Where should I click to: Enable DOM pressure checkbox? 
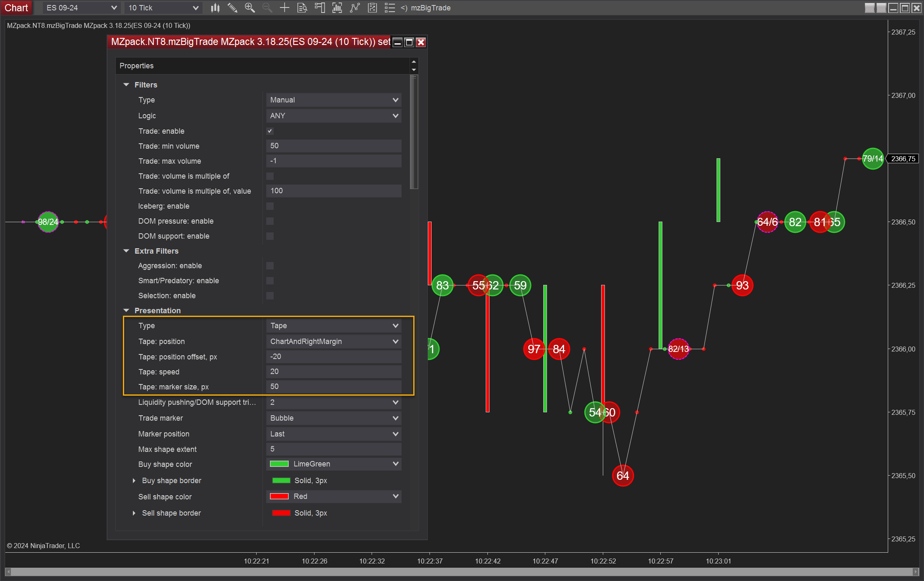point(270,221)
